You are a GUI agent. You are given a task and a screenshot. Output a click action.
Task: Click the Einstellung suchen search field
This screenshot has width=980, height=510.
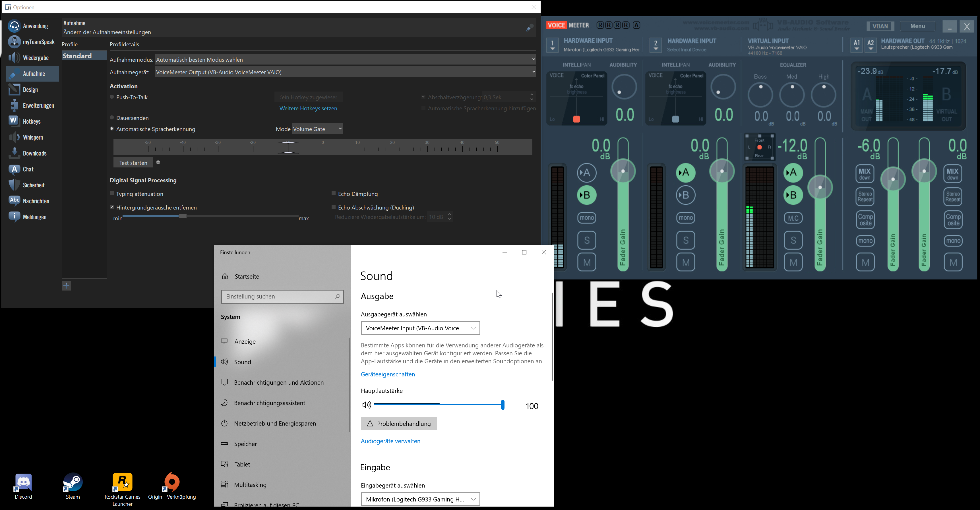(282, 297)
